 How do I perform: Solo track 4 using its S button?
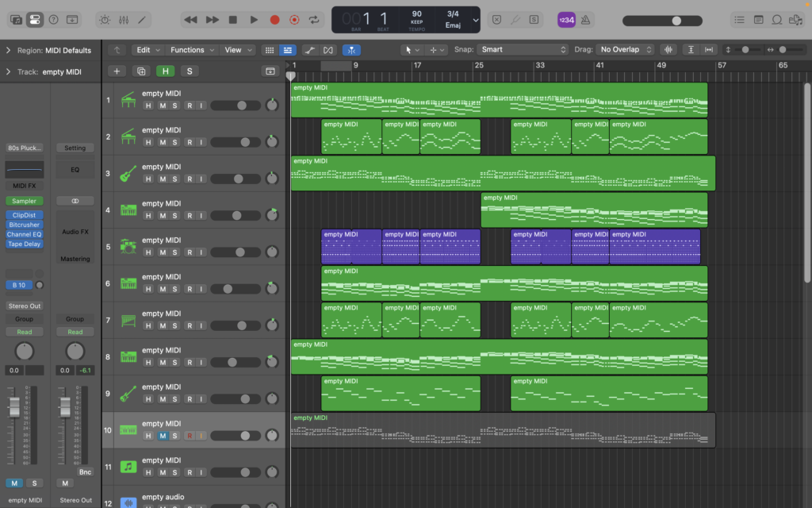point(175,216)
